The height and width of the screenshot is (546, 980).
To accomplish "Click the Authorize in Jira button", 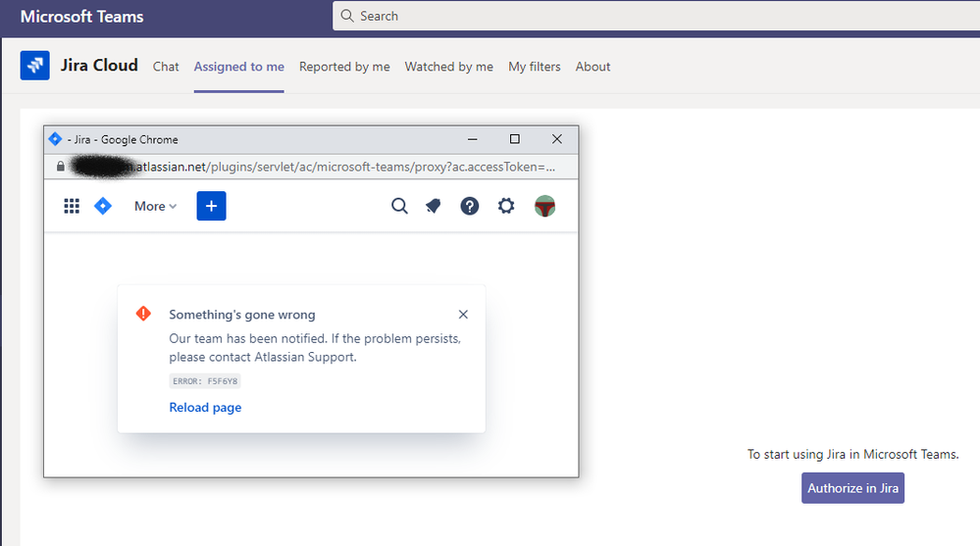I will pyautogui.click(x=852, y=488).
